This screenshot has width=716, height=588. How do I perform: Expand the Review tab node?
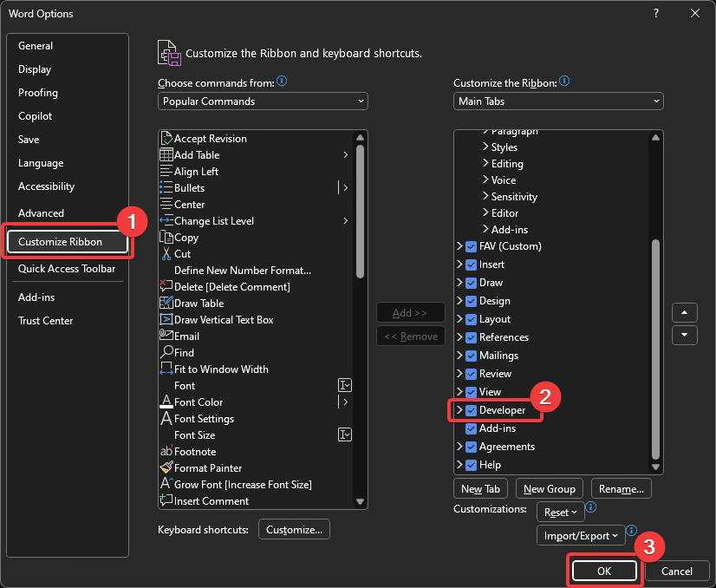(459, 373)
